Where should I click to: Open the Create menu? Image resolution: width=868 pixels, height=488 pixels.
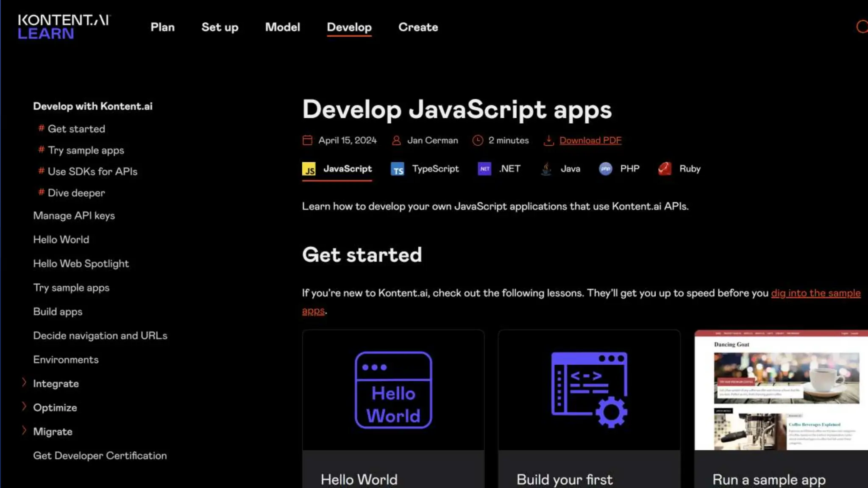tap(418, 27)
